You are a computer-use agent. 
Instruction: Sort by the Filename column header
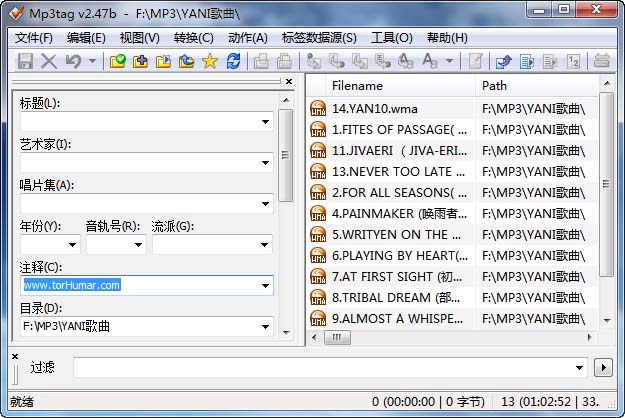pyautogui.click(x=400, y=86)
